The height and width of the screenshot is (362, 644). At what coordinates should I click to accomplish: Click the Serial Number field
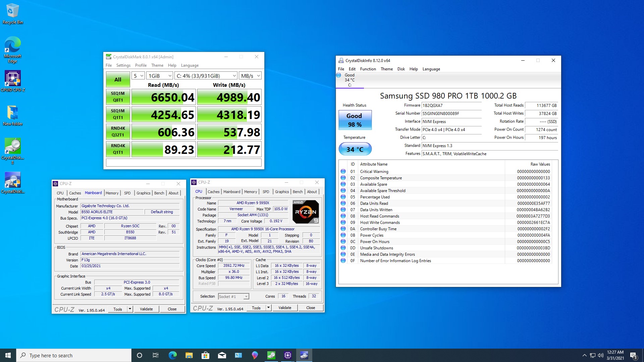(451, 114)
